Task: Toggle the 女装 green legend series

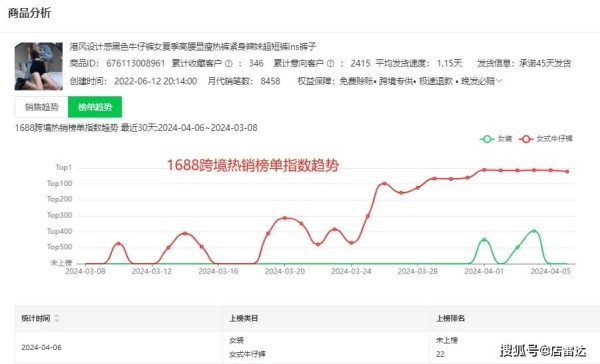Action: point(496,139)
